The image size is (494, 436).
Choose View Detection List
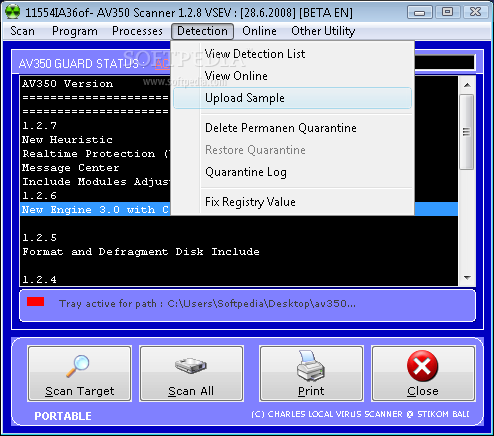[292, 54]
